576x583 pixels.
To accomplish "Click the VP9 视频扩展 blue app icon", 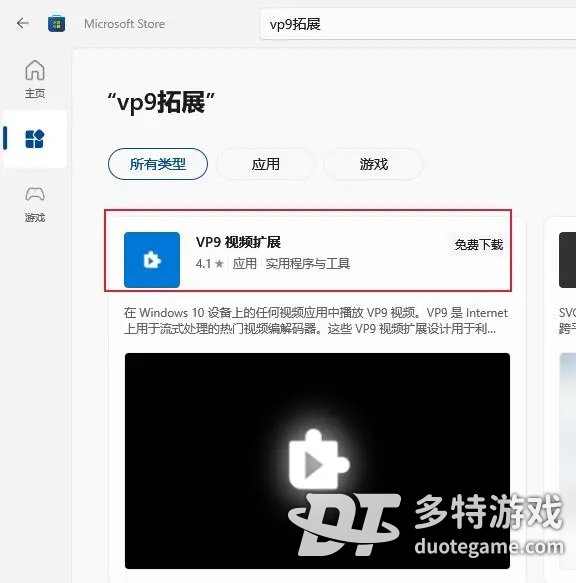I will (x=152, y=260).
